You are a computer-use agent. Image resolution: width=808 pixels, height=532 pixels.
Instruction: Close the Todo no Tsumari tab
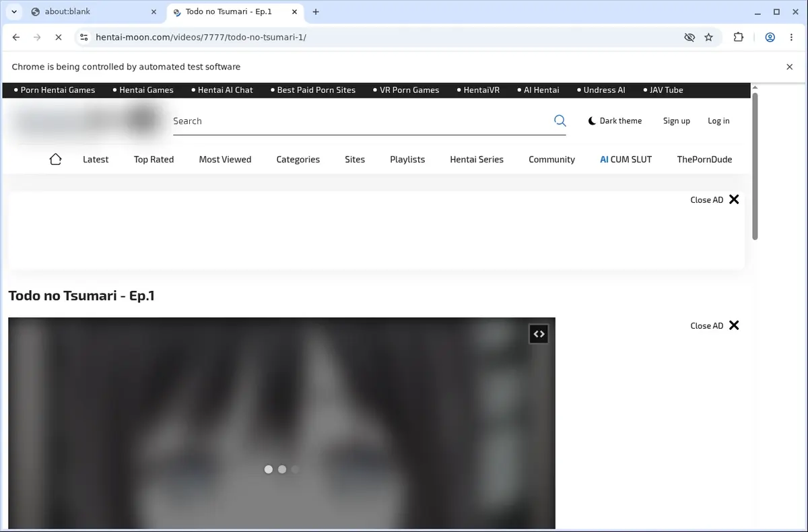click(294, 11)
